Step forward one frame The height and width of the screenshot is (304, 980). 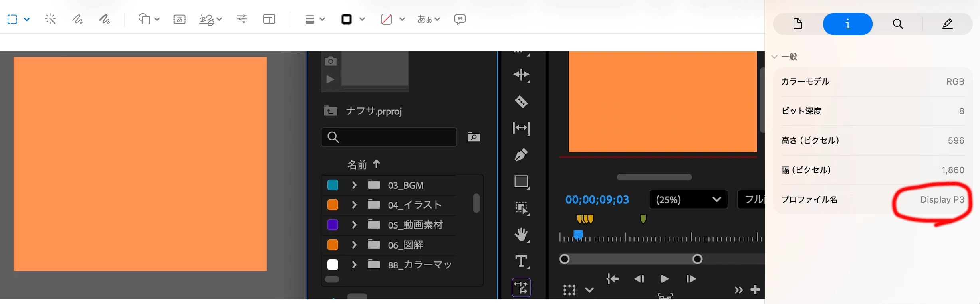click(691, 279)
